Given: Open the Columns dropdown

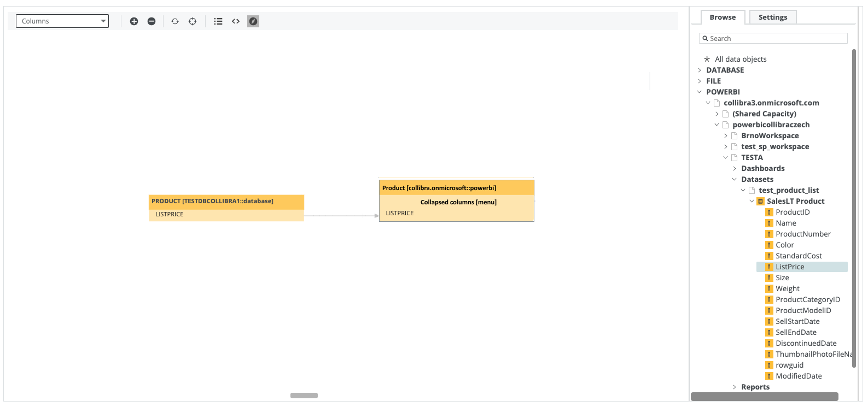Looking at the screenshot, I should click(62, 21).
